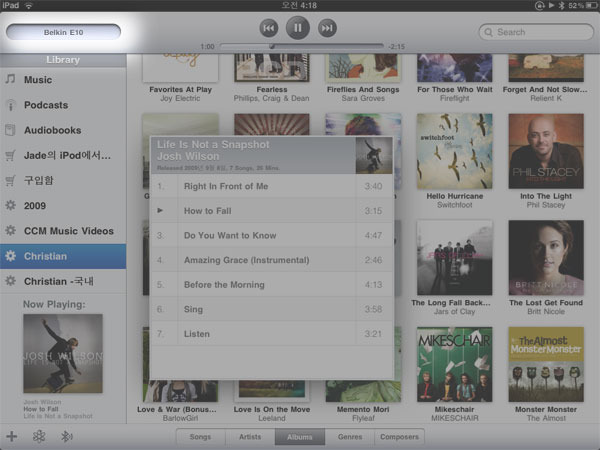Image resolution: width=600 pixels, height=450 pixels.
Task: Tap the Wi-Fi icon in status bar
Action: (x=29, y=5)
